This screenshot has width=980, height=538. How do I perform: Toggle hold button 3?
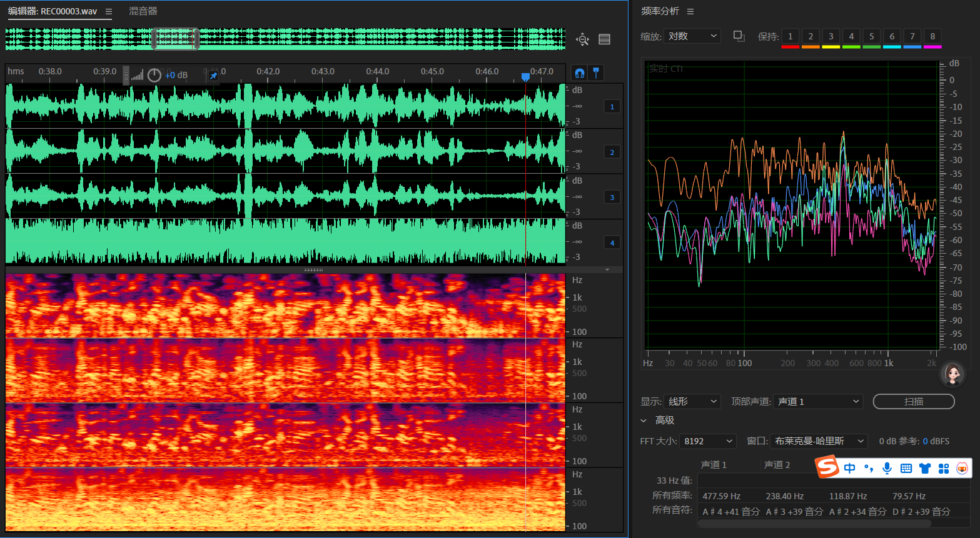click(x=831, y=36)
